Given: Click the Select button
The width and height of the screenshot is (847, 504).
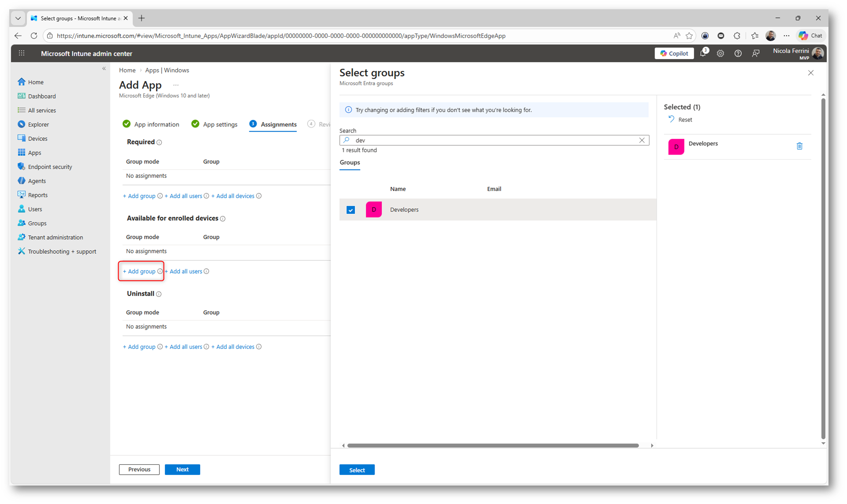Looking at the screenshot, I should [x=357, y=470].
